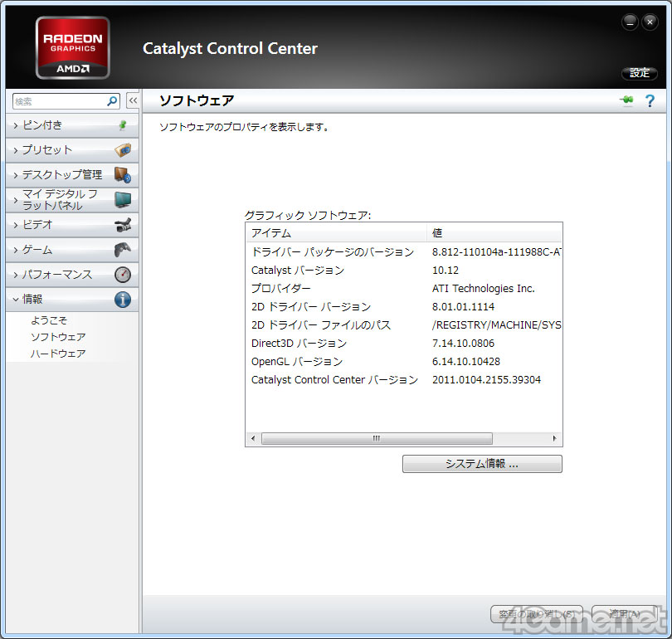Select the Catalyst バージョン row

pos(404,271)
